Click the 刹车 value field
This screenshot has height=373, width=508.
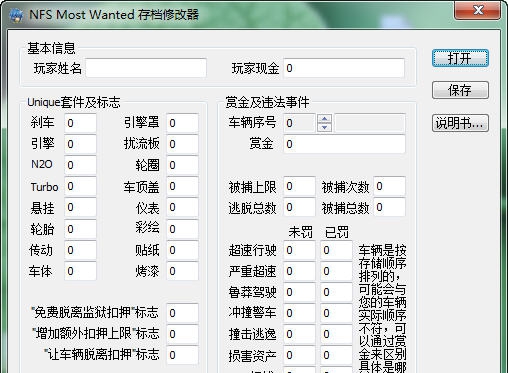80,123
